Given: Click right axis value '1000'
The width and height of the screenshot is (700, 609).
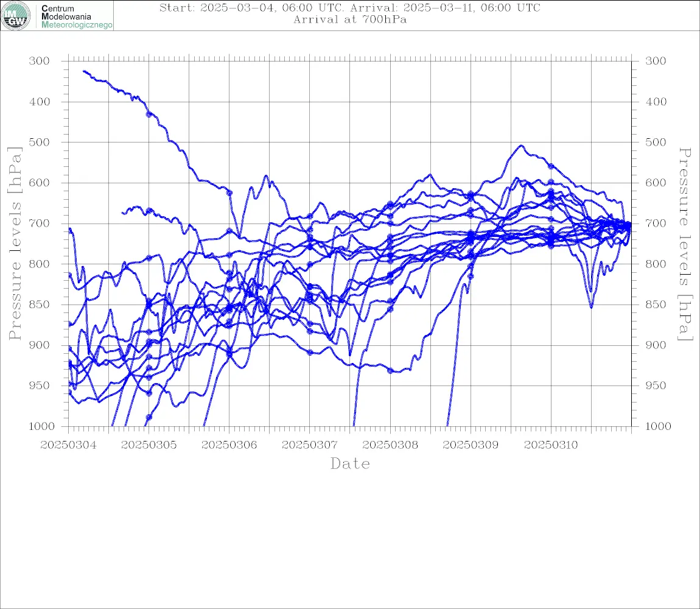Looking at the screenshot, I should 658,426.
